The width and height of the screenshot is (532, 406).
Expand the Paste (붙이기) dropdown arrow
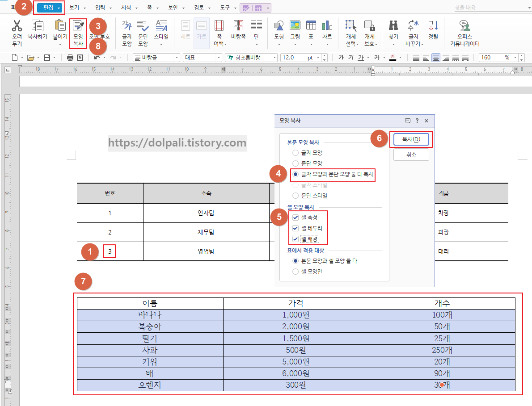click(x=60, y=44)
